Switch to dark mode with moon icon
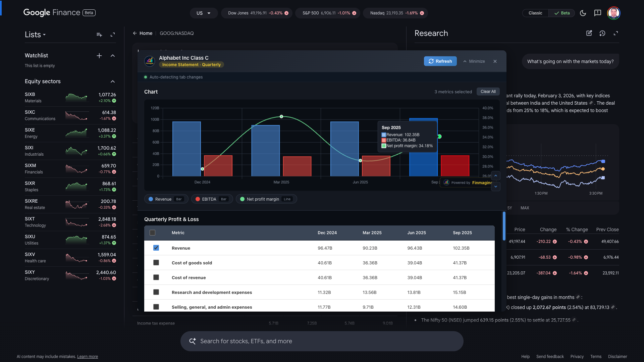 point(583,13)
